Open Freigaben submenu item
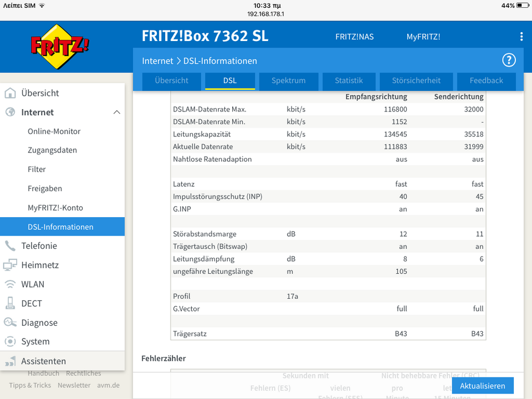 63,188
